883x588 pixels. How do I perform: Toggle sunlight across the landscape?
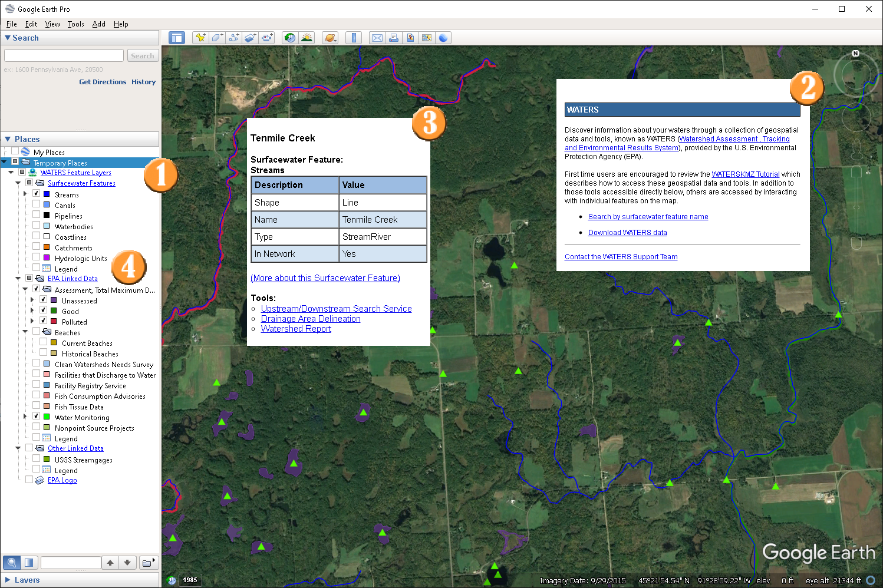pos(307,38)
